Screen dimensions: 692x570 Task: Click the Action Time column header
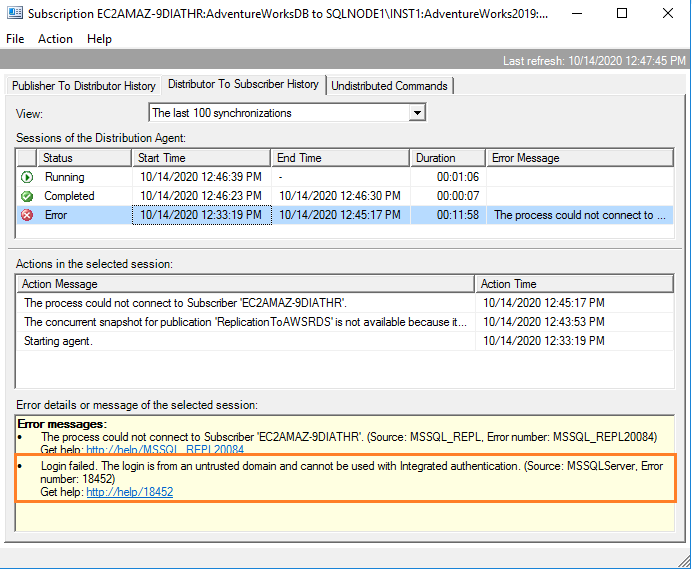(575, 284)
